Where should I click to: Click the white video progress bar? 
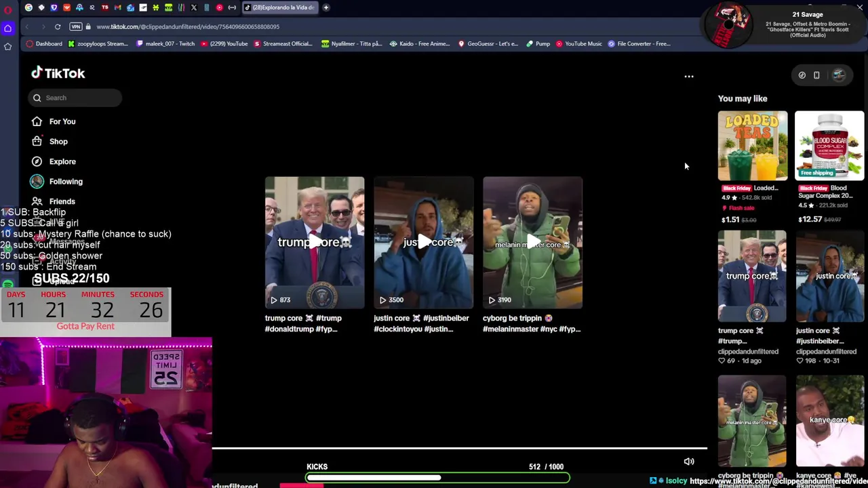460,448
